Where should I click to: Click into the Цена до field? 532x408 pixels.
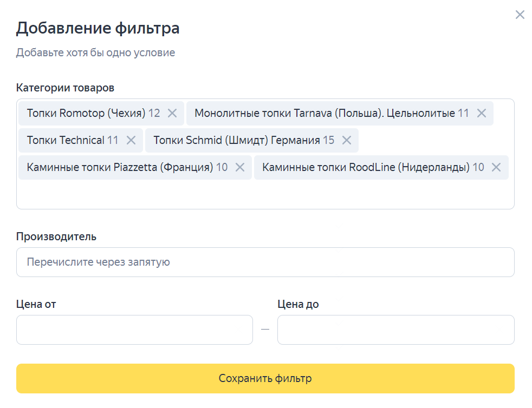[x=395, y=330]
